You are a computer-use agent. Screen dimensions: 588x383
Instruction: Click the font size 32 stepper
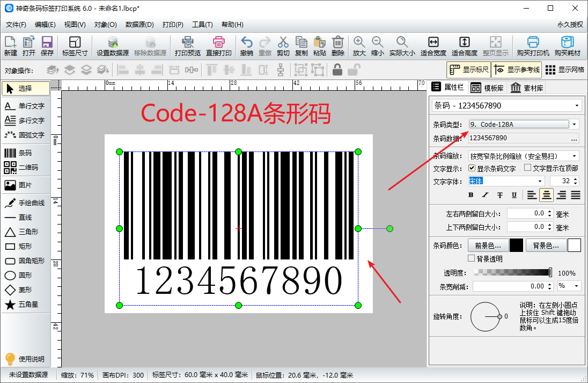tap(575, 181)
